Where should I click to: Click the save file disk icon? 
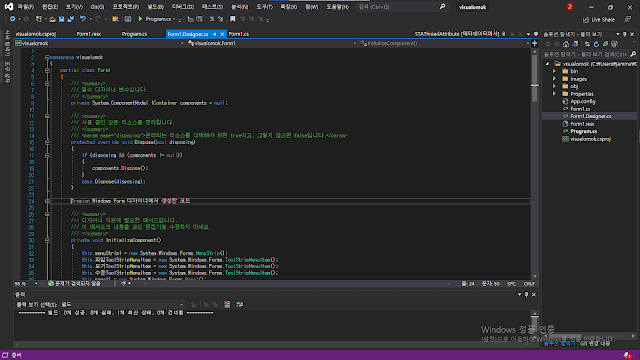coord(62,19)
